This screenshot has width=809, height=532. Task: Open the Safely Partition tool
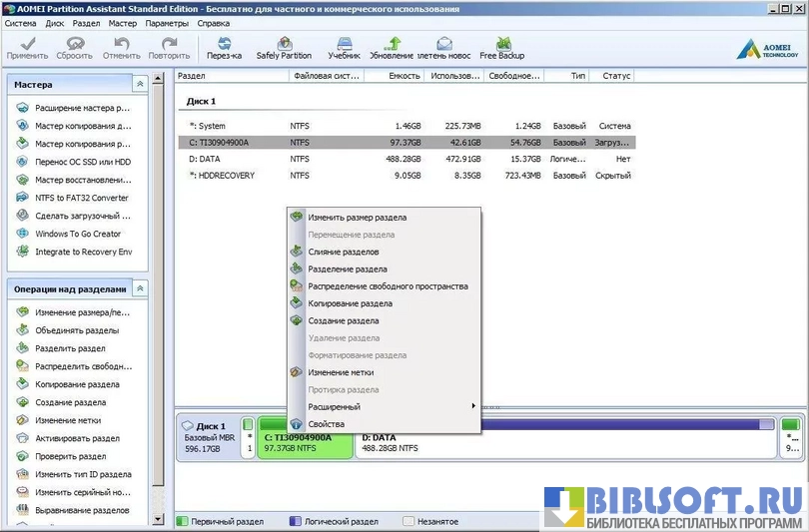pos(284,48)
